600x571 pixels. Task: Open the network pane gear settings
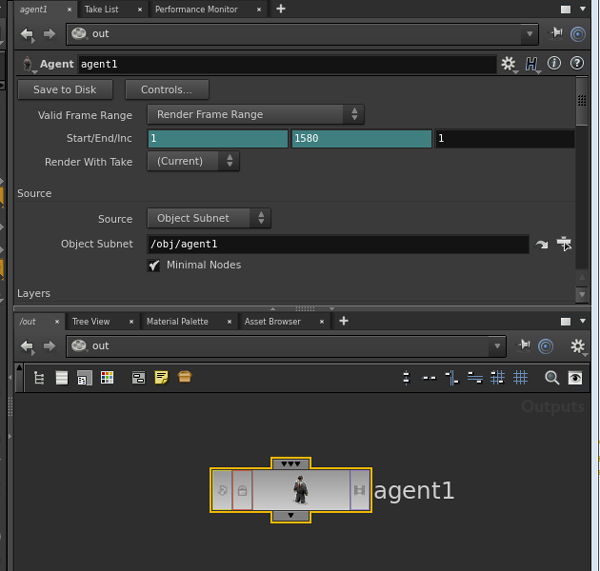coord(578,347)
